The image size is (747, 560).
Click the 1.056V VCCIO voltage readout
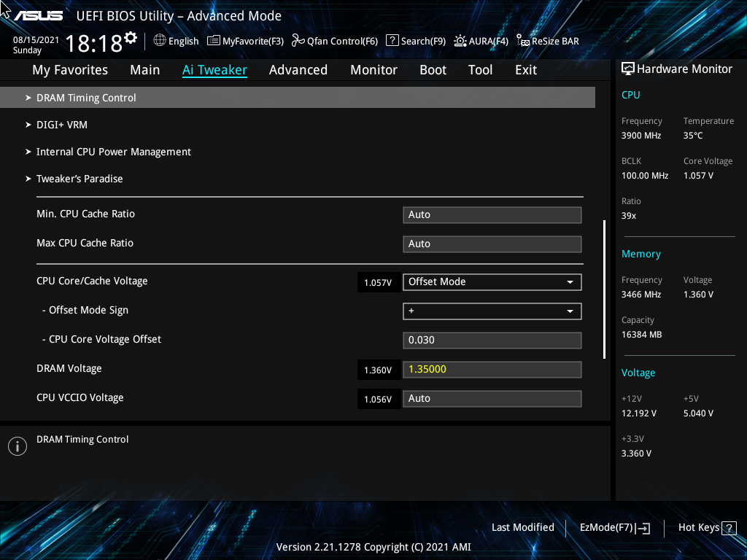coord(378,400)
